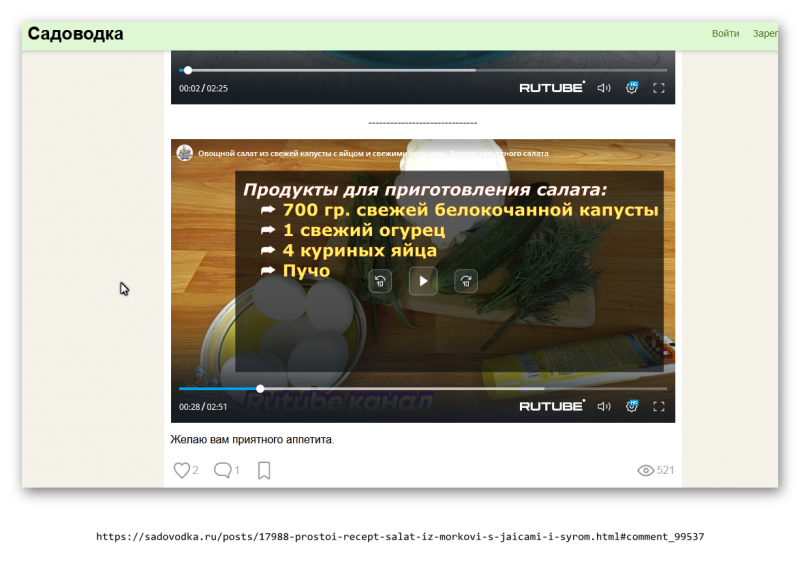Screen dimensions: 800x564
Task: Click the 00:28 / 02:51 time display
Action: pos(203,407)
